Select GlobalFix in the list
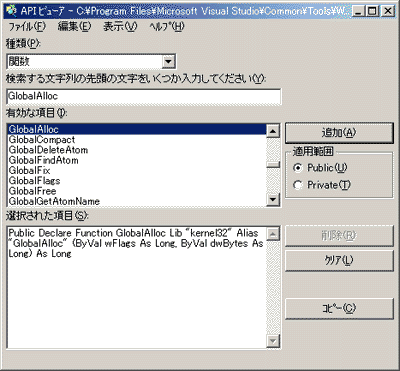This screenshot has width=400, height=371. coord(137,171)
